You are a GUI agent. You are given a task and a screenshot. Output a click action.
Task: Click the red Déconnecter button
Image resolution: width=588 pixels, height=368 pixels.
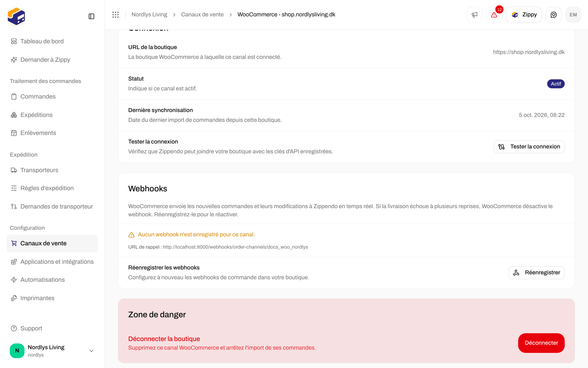[541, 343]
